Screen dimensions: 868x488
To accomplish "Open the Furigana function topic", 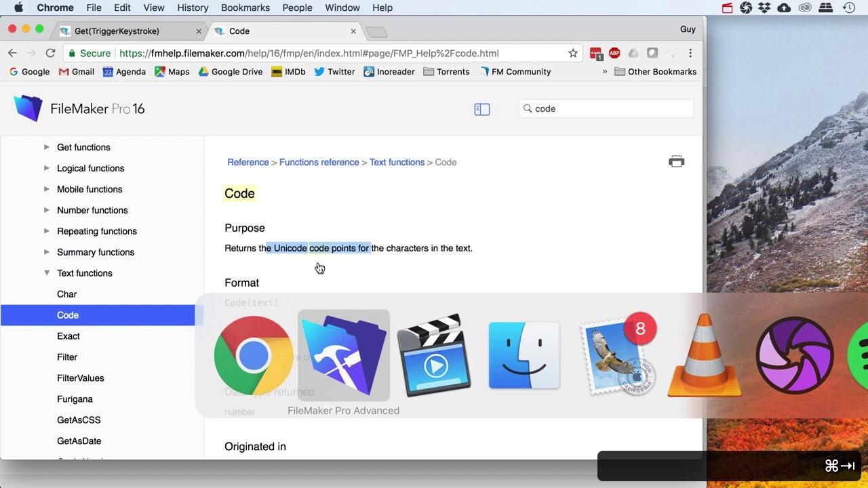I will pos(75,399).
